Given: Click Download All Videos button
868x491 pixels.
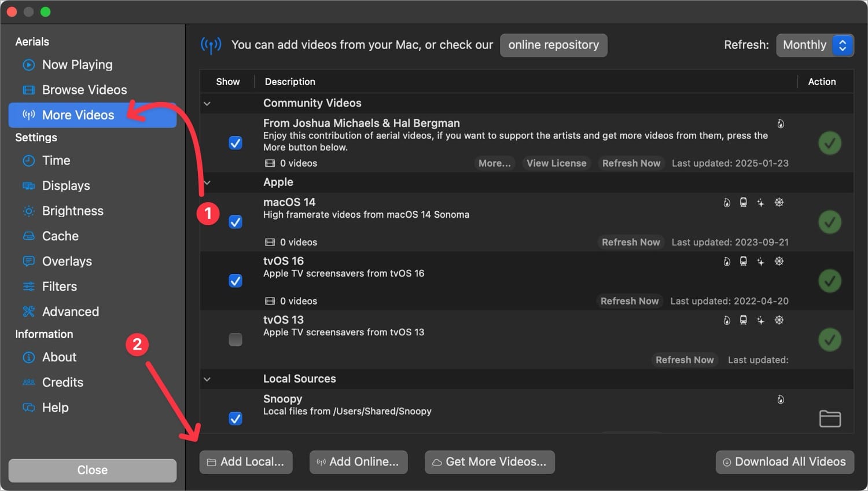Looking at the screenshot, I should [785, 462].
